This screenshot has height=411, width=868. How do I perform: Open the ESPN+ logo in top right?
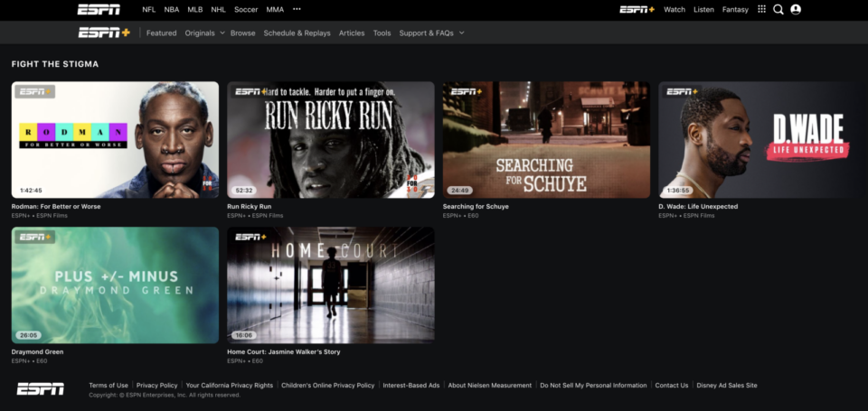pyautogui.click(x=637, y=9)
